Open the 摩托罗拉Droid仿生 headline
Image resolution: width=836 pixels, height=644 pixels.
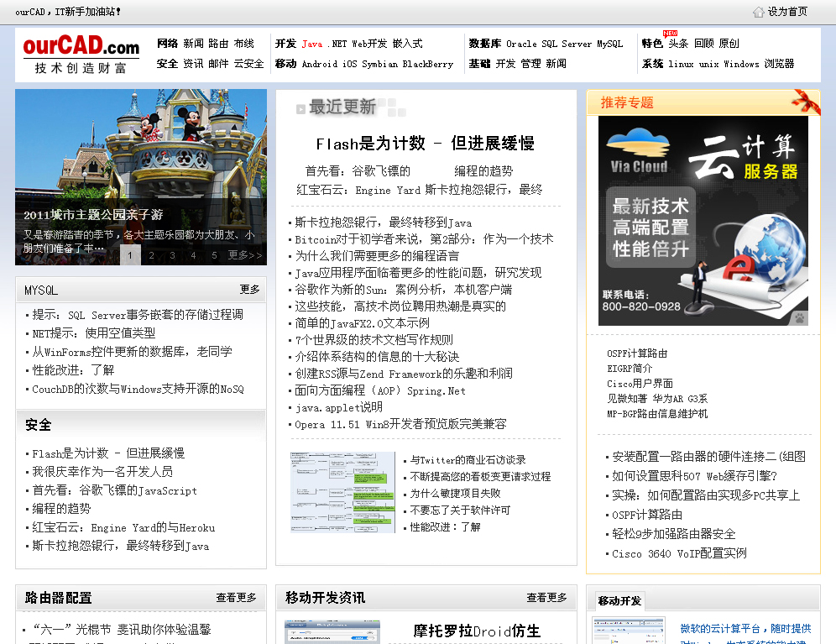coord(477,631)
